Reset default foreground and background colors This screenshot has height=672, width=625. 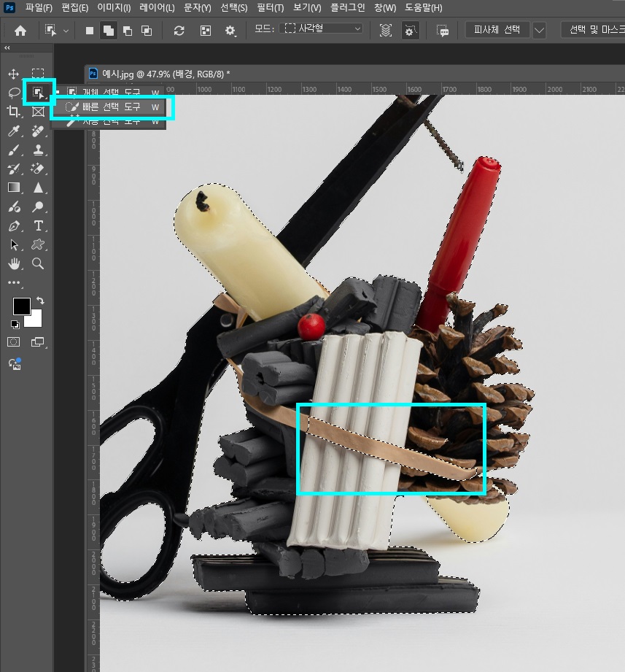click(15, 325)
